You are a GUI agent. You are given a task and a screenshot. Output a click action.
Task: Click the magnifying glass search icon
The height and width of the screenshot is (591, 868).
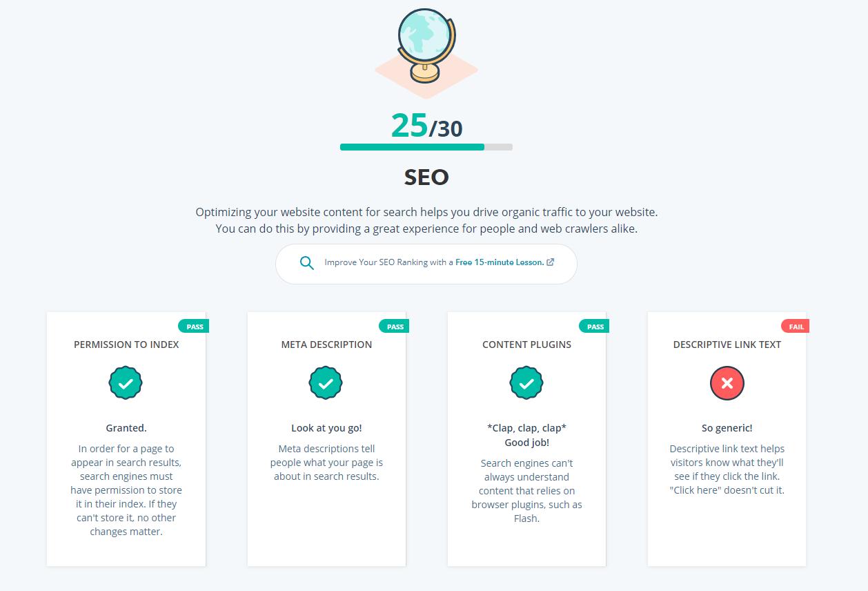tap(306, 262)
